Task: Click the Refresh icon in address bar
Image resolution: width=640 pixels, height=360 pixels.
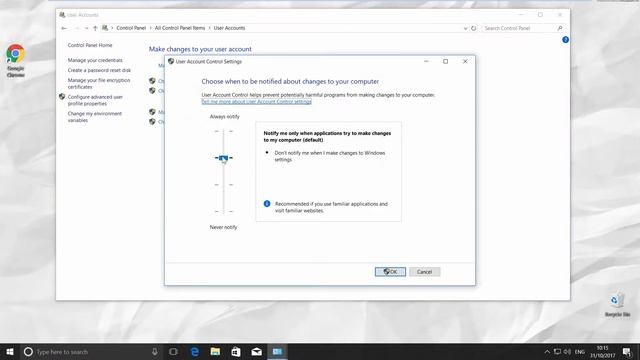Action: [x=473, y=28]
